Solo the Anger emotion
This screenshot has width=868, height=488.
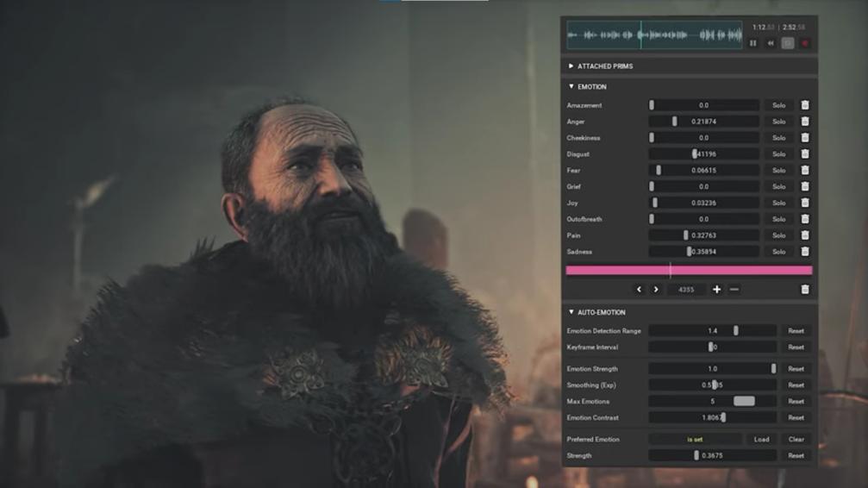pos(779,122)
